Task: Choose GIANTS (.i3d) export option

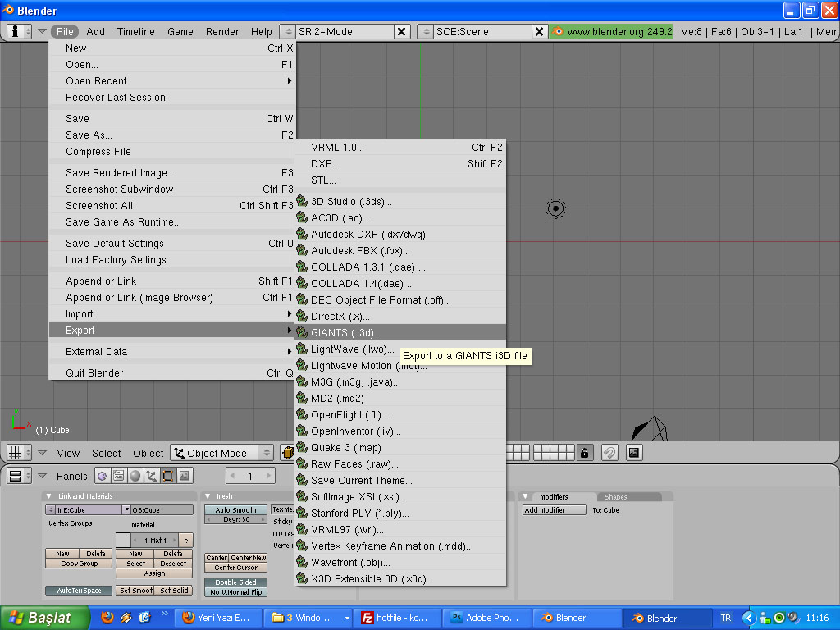Action: 345,333
